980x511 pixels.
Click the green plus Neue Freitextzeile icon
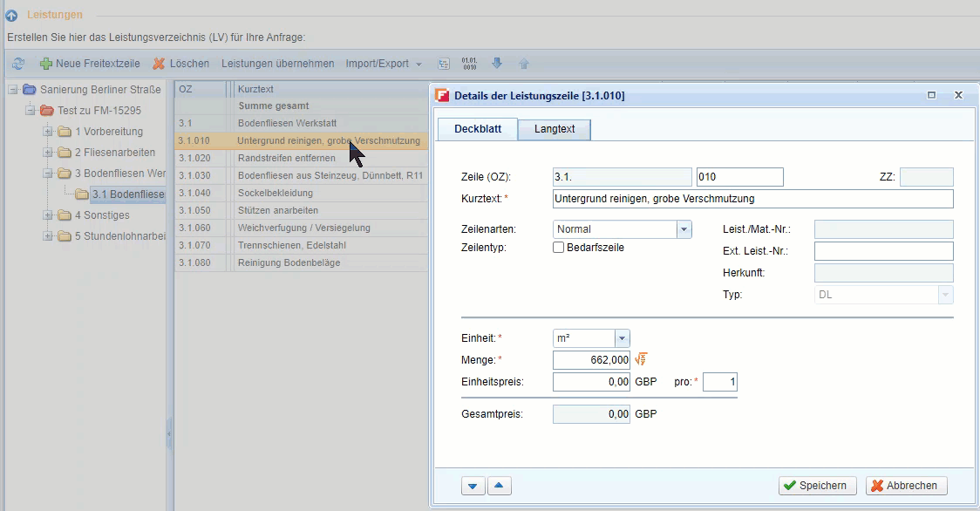click(x=45, y=64)
